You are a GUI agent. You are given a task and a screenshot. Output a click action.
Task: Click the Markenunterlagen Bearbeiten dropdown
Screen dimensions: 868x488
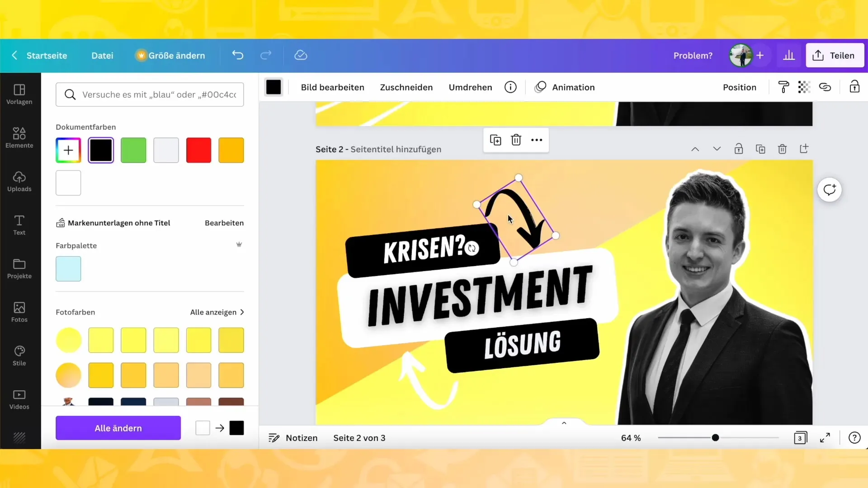(x=225, y=223)
